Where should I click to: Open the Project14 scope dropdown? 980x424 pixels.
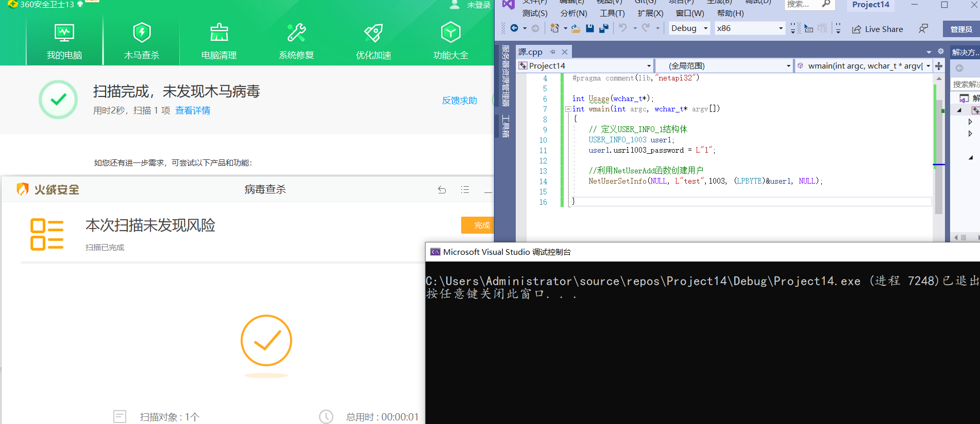click(x=585, y=66)
